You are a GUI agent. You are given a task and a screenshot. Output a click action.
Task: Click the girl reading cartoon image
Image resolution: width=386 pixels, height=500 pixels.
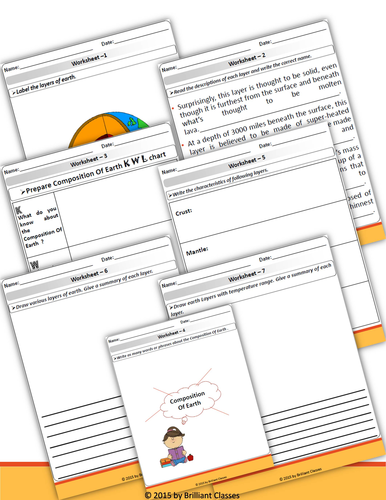[177, 447]
